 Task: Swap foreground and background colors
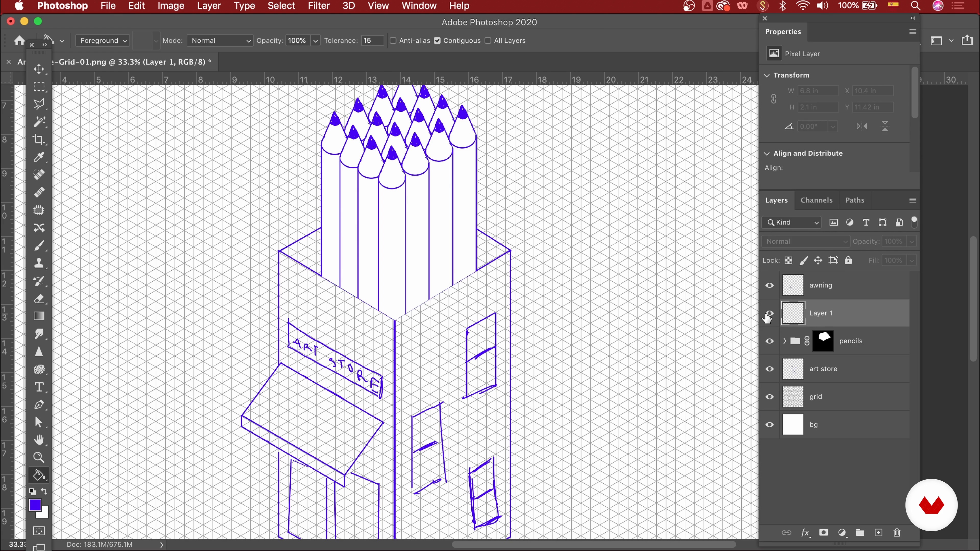point(44,491)
